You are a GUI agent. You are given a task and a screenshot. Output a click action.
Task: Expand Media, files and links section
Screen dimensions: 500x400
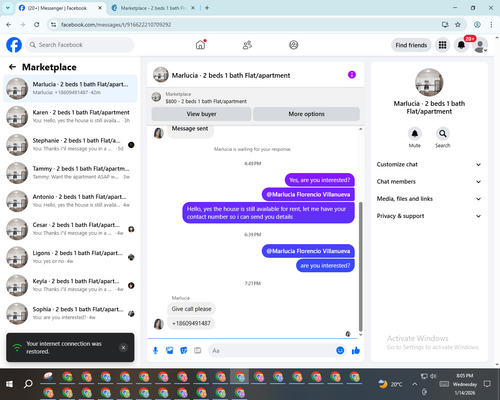[429, 199]
